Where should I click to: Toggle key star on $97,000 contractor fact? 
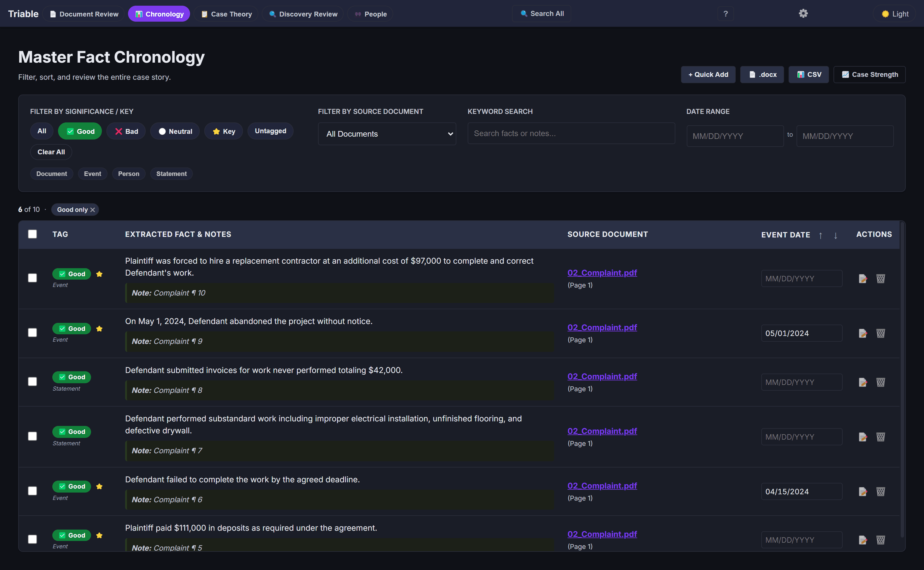(x=100, y=274)
